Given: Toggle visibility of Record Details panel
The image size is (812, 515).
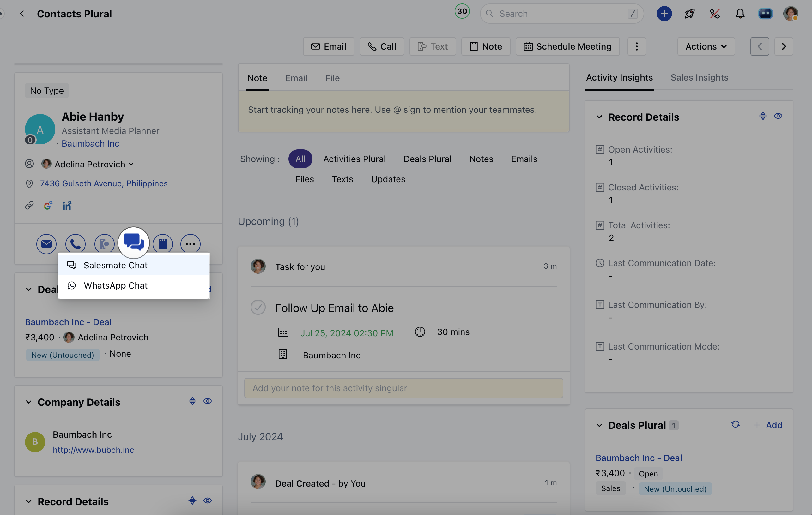Looking at the screenshot, I should click(x=779, y=116).
